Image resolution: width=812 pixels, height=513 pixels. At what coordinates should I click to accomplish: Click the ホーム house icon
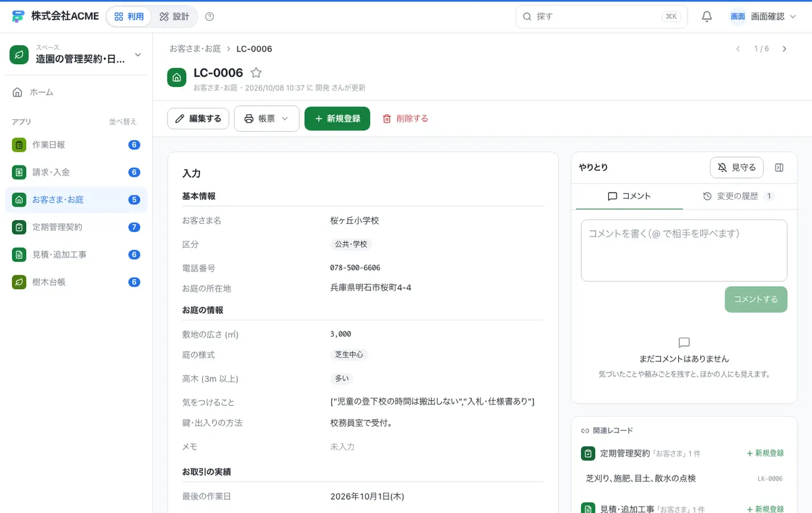18,92
